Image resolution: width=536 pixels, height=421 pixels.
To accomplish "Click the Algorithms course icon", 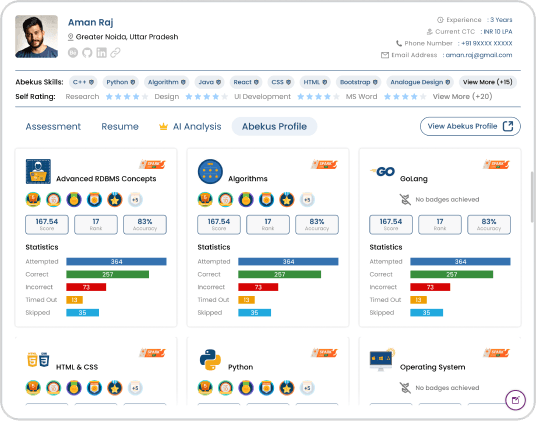I will point(210,172).
